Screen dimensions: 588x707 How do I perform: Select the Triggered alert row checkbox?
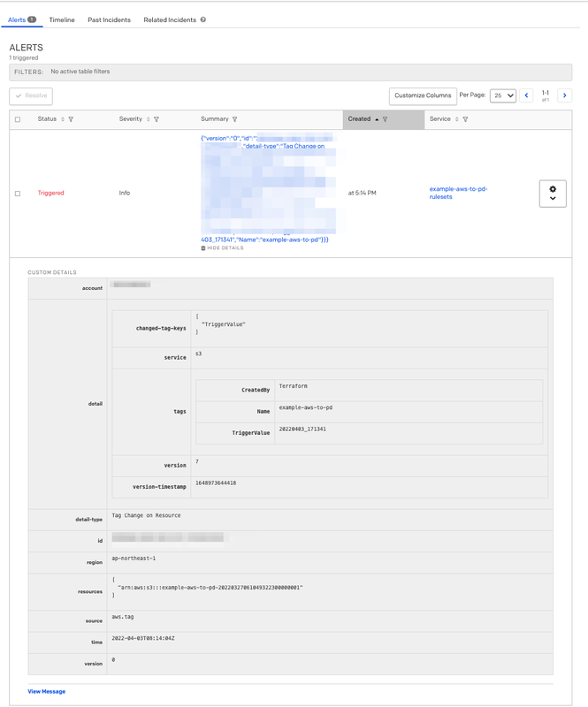tap(18, 194)
